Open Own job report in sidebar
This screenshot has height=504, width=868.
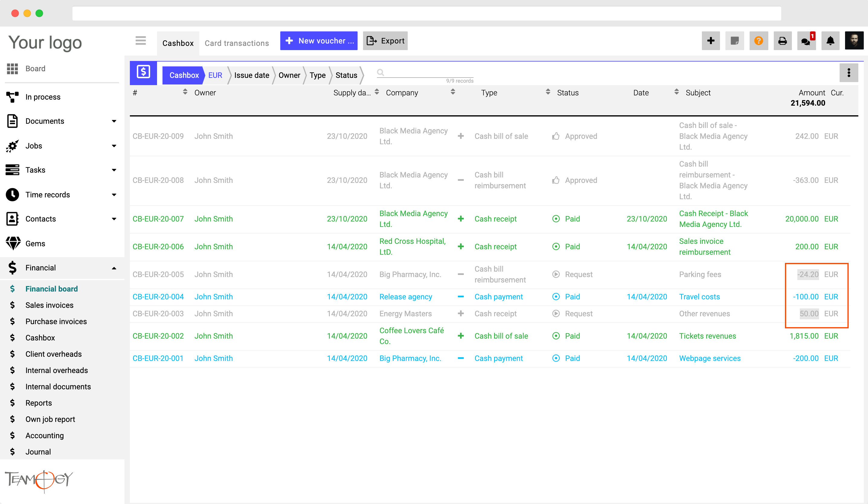(50, 419)
